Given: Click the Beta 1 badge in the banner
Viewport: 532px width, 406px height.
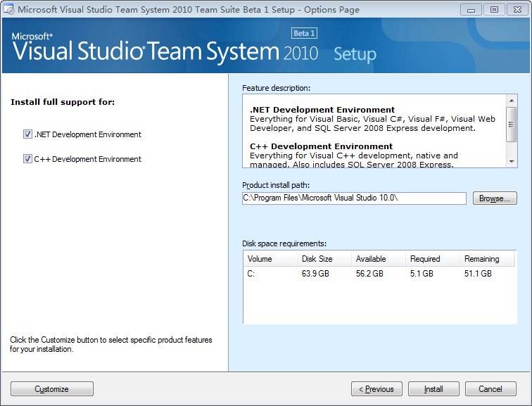Looking at the screenshot, I should point(304,33).
